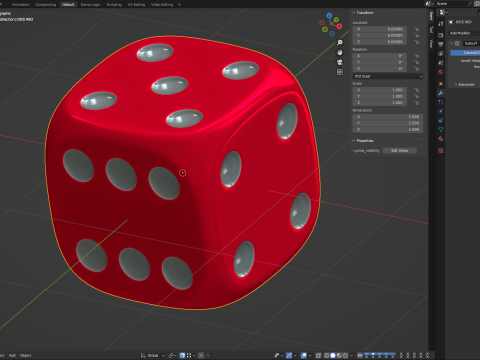Toggle lock on Rotation Z
The width and height of the screenshot is (480, 360).
[x=417, y=69]
